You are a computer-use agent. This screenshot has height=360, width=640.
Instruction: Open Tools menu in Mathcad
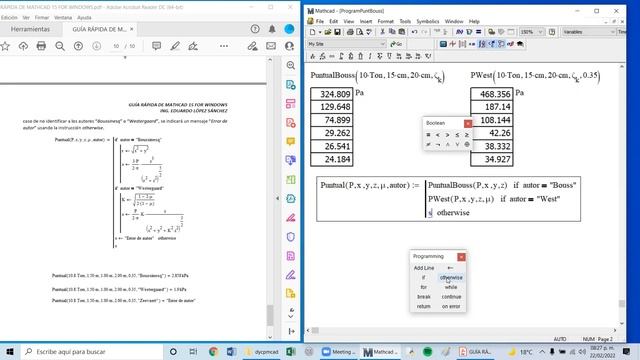point(405,21)
